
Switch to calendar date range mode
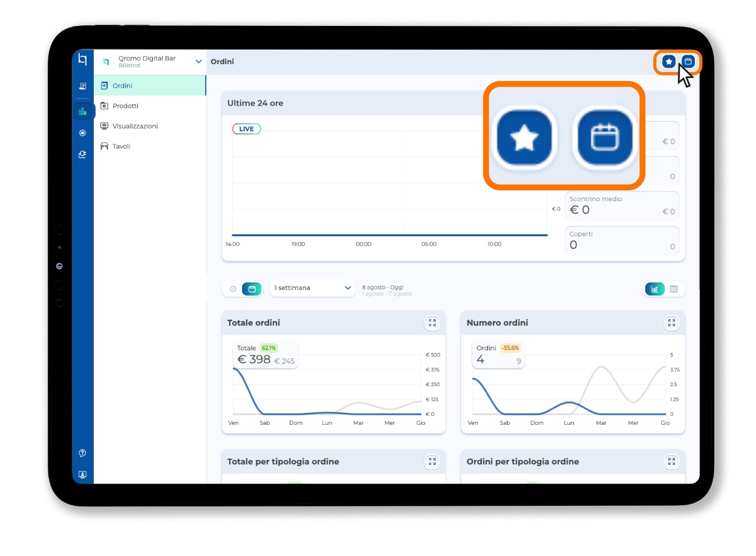252,289
